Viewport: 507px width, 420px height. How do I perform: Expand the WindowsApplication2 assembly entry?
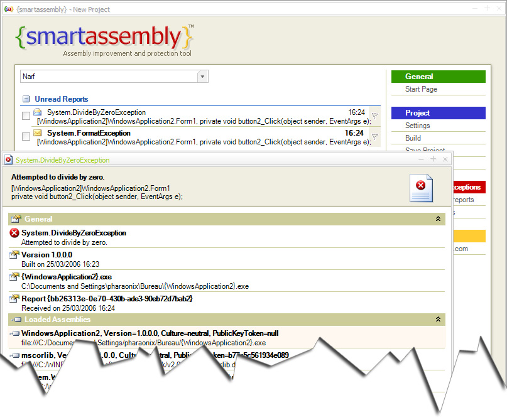pyautogui.click(x=14, y=333)
